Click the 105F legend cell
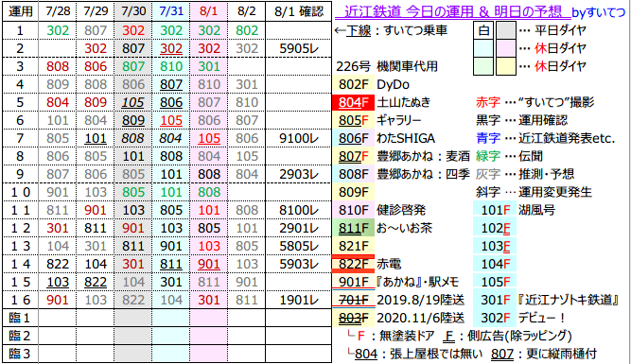 pyautogui.click(x=496, y=282)
